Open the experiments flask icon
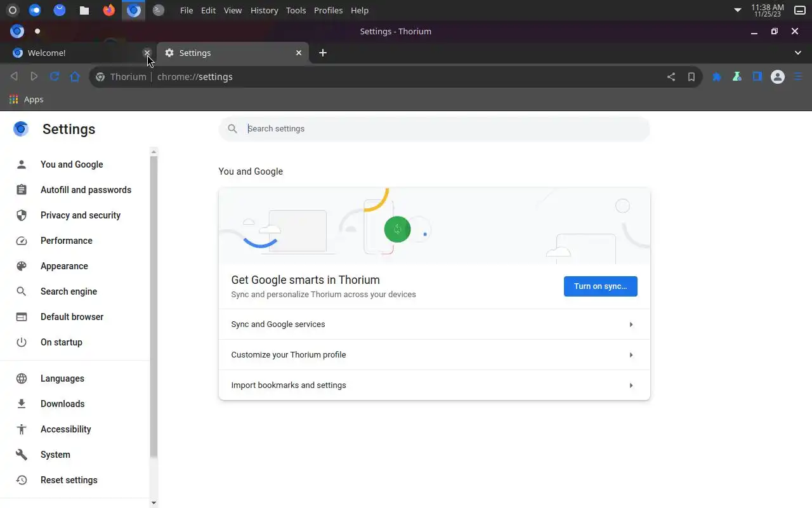 [737, 77]
